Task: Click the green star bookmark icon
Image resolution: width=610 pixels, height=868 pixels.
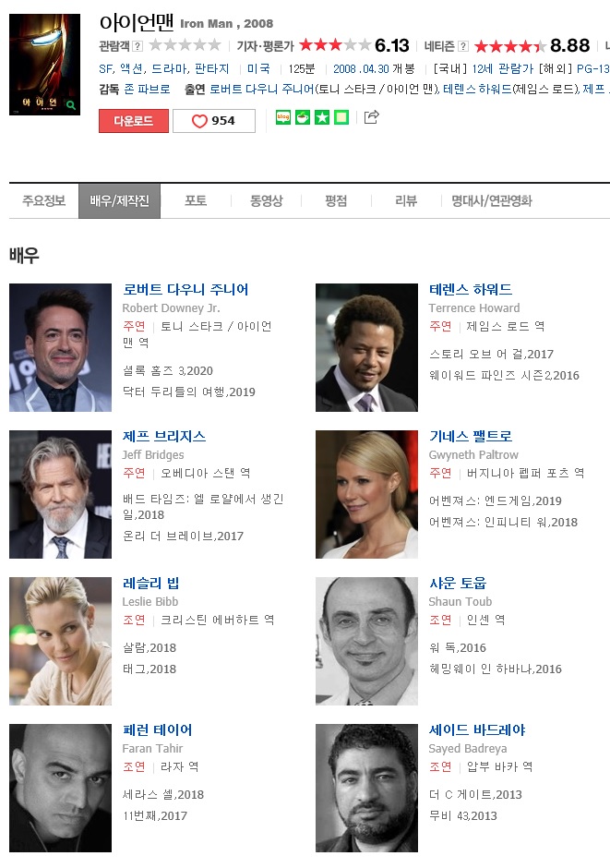Action: [x=322, y=117]
